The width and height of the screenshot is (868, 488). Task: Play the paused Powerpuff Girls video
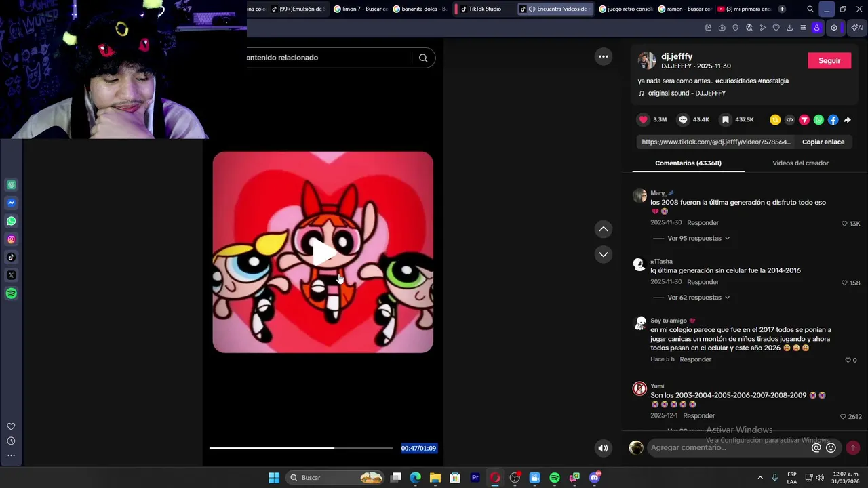click(x=323, y=251)
